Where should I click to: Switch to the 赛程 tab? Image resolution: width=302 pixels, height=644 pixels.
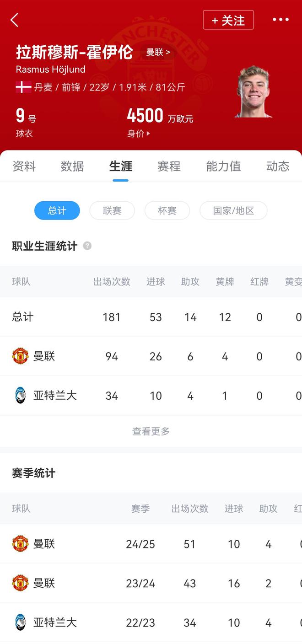(x=169, y=166)
